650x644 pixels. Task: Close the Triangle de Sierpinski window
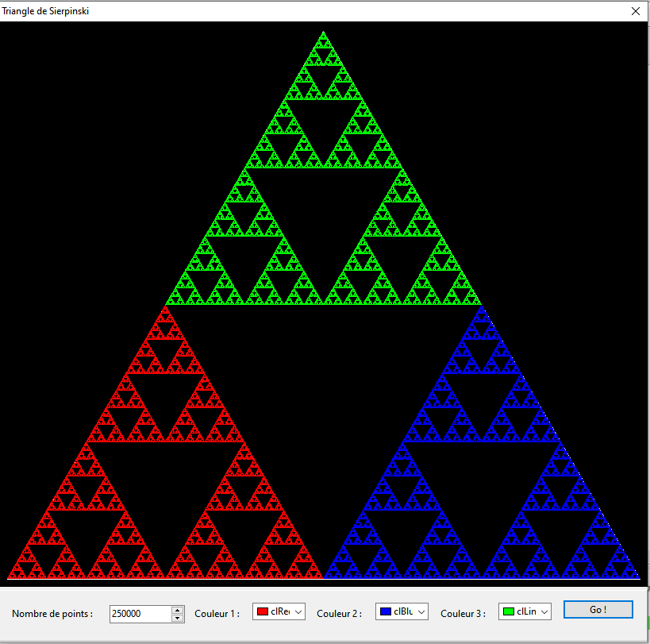[x=635, y=11]
